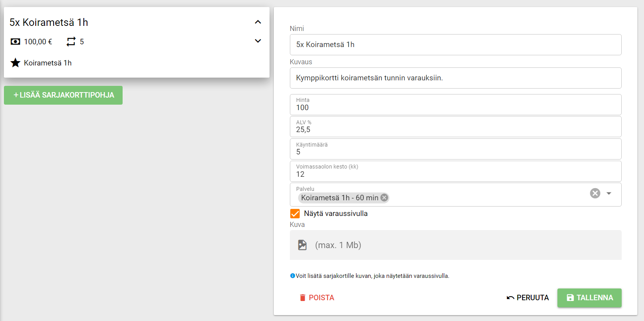The width and height of the screenshot is (644, 321).
Task: Toggle the Näytä varaussivulla checkbox
Action: click(x=295, y=214)
